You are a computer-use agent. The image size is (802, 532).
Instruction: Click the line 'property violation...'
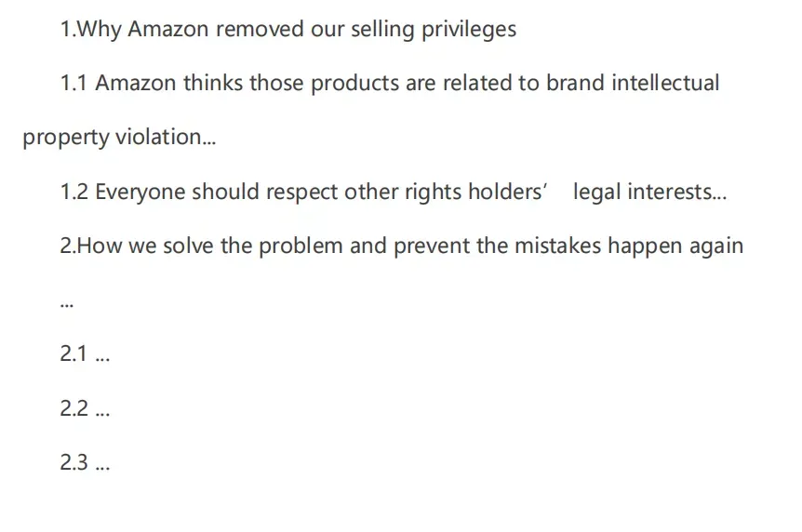pyautogui.click(x=119, y=138)
